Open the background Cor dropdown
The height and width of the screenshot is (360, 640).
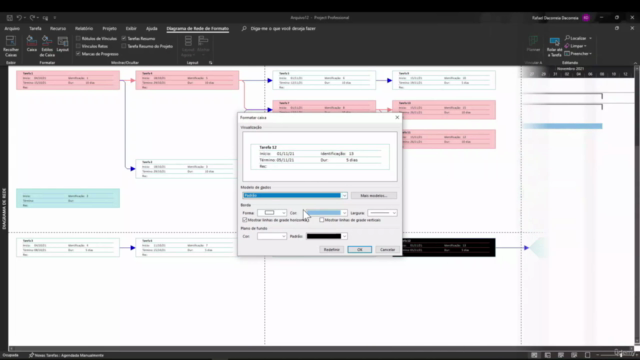[x=272, y=236]
